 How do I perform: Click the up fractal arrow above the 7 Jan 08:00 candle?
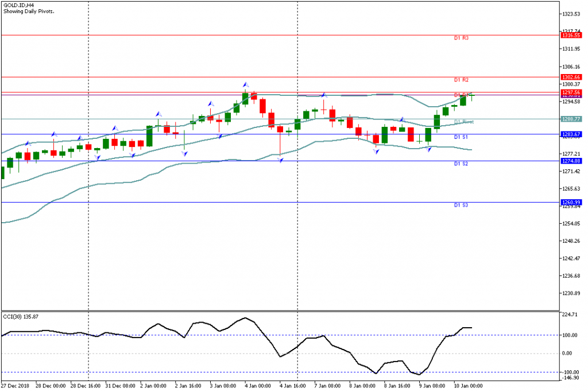tap(324, 95)
